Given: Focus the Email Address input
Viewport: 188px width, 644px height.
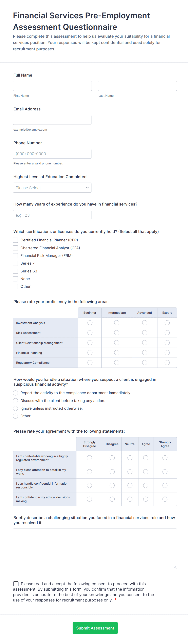Looking at the screenshot, I should click(x=52, y=120).
